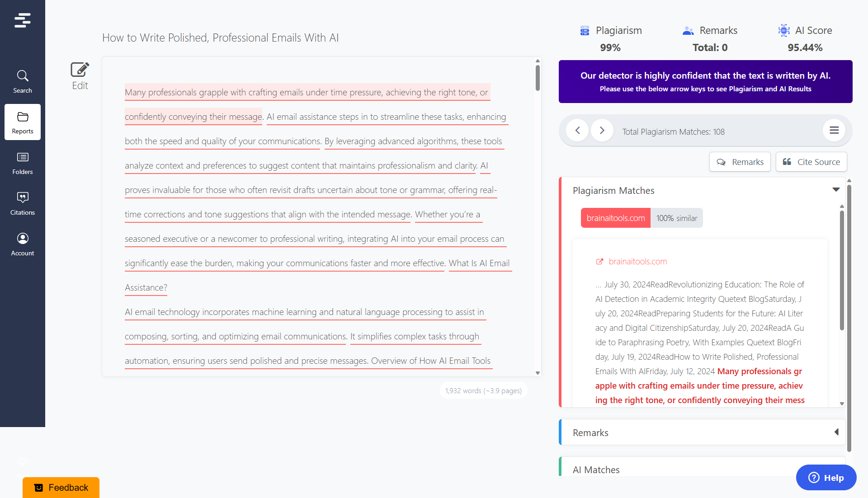The image size is (868, 498).
Task: Open Citations in the sidebar
Action: (x=22, y=203)
